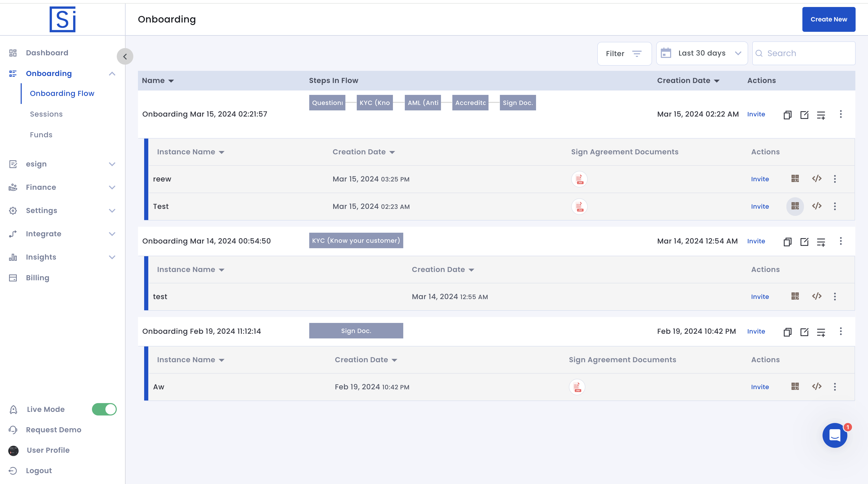This screenshot has height=484, width=868.
Task: Open the Billing menu item
Action: pos(37,278)
